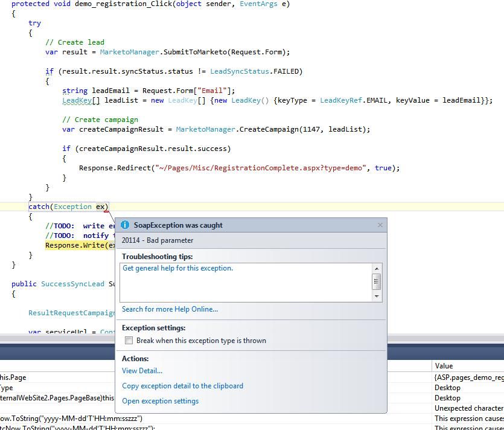504x430 pixels.
Task: Click the SuccessSyncLead return type
Action: coord(72,284)
